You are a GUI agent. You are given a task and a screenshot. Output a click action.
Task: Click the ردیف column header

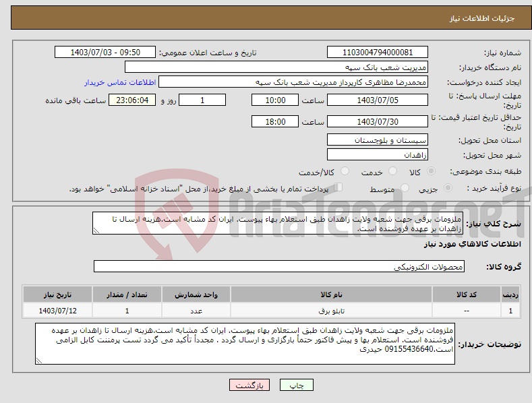[510, 294]
